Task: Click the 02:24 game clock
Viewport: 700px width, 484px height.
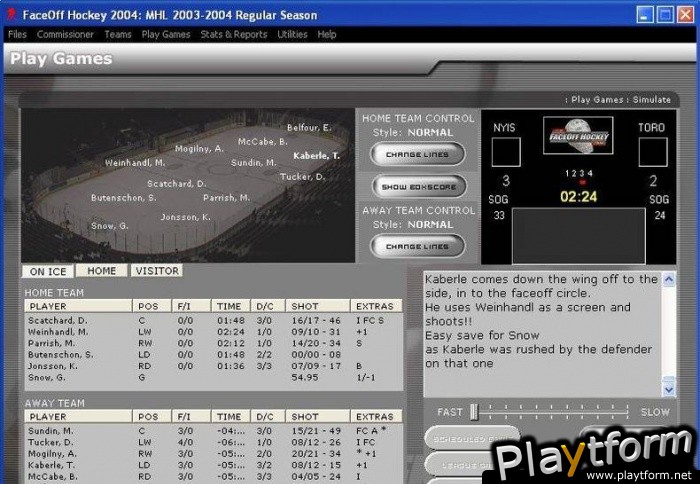Action: coord(579,196)
